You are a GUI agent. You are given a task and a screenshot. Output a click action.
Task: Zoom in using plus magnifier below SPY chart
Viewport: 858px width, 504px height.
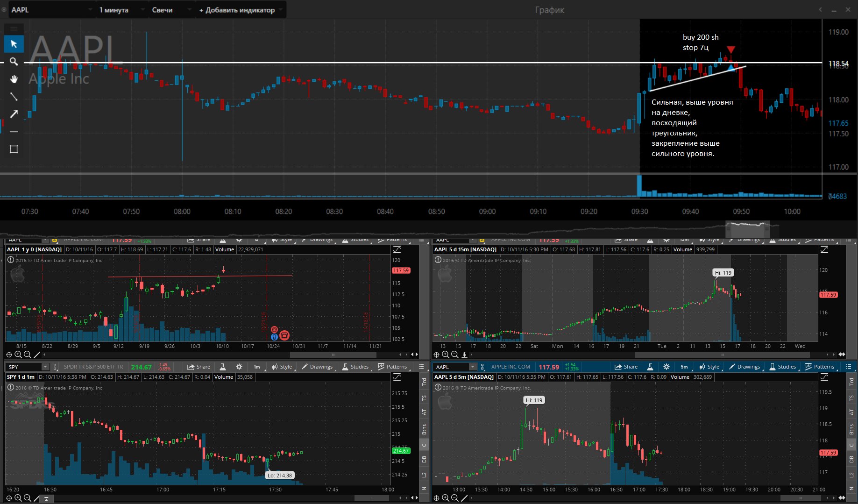point(18,498)
